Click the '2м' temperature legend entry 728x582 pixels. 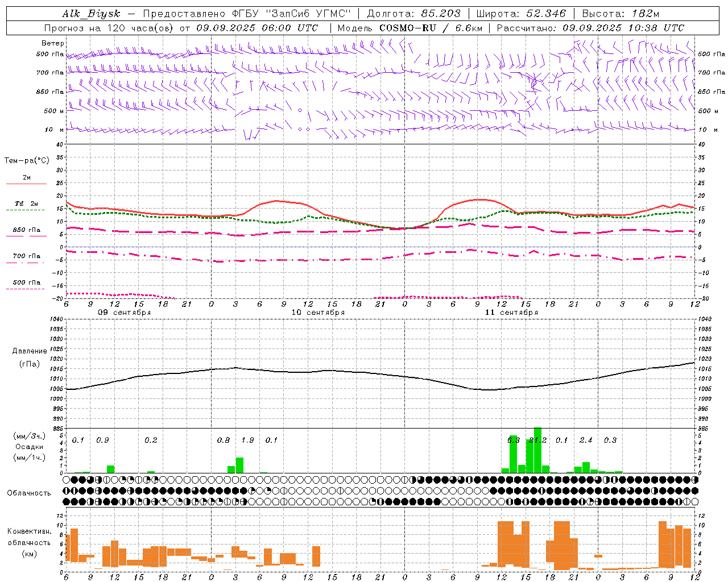coord(27,178)
